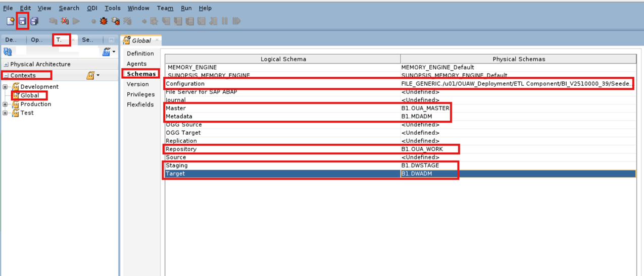Open the Privileges side tab

pyautogui.click(x=140, y=94)
